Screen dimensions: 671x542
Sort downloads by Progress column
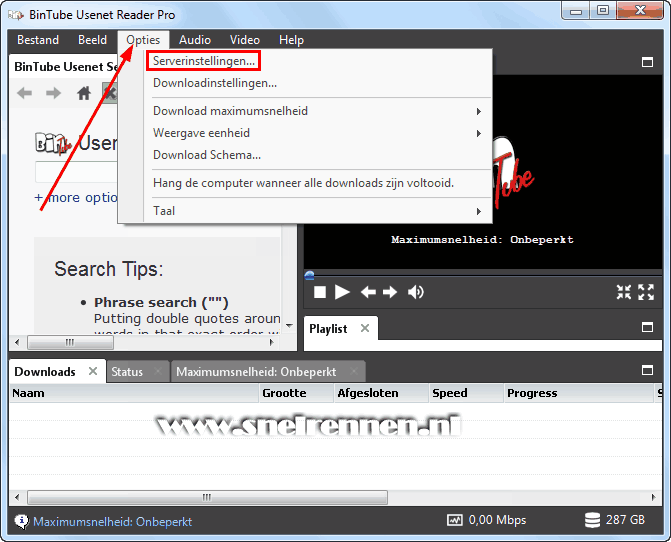(x=579, y=393)
